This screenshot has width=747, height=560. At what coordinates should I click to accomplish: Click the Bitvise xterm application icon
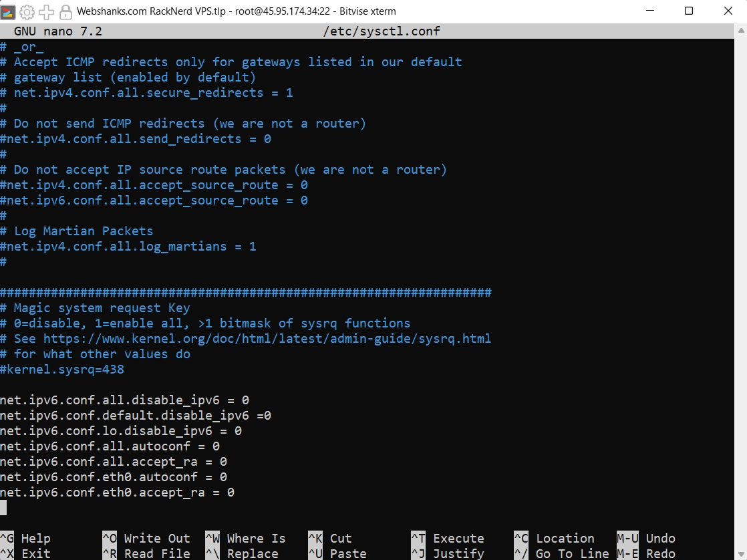pyautogui.click(x=8, y=11)
